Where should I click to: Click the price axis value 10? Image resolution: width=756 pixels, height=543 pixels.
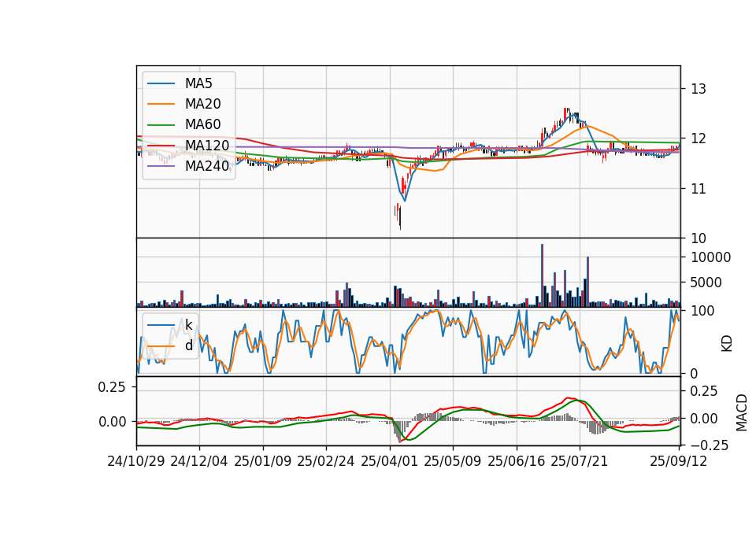click(x=699, y=238)
